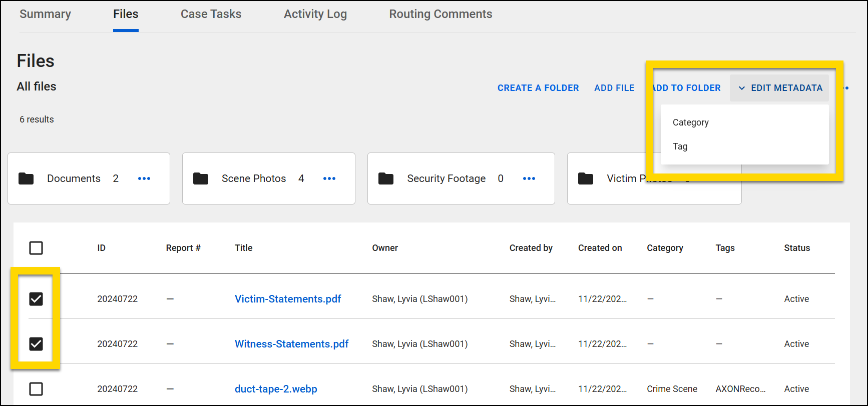Collapse the Edit Metadata dropdown
868x406 pixels.
pyautogui.click(x=780, y=88)
